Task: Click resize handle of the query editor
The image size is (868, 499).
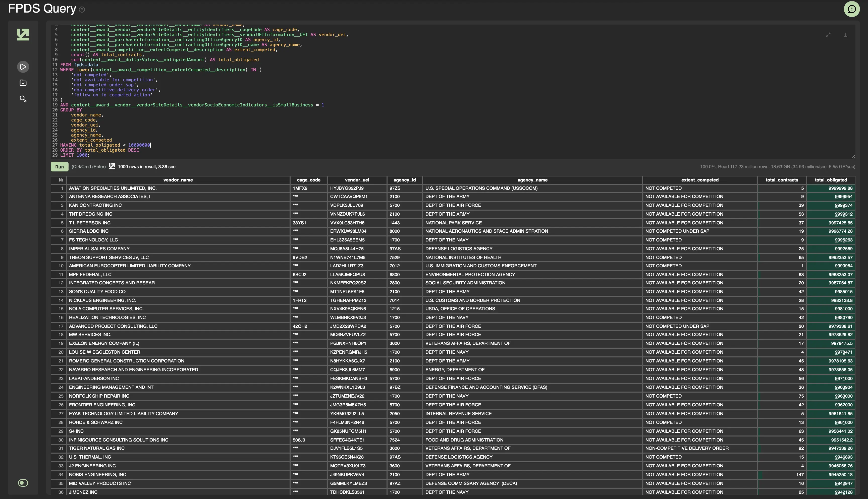Action: [x=853, y=157]
